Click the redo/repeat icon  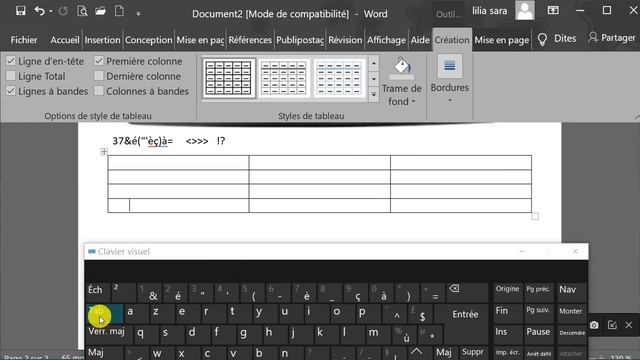tap(63, 11)
